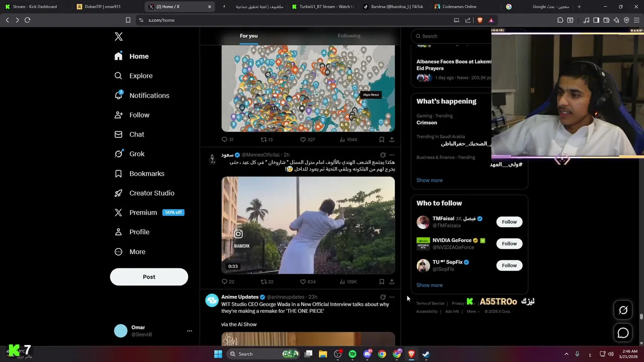Switch to the For you tab

(x=249, y=36)
